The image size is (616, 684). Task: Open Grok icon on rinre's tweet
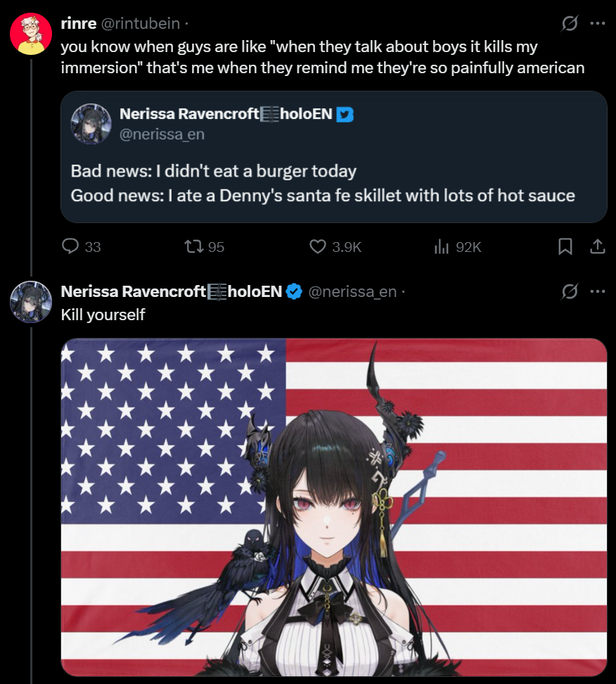pos(570,23)
